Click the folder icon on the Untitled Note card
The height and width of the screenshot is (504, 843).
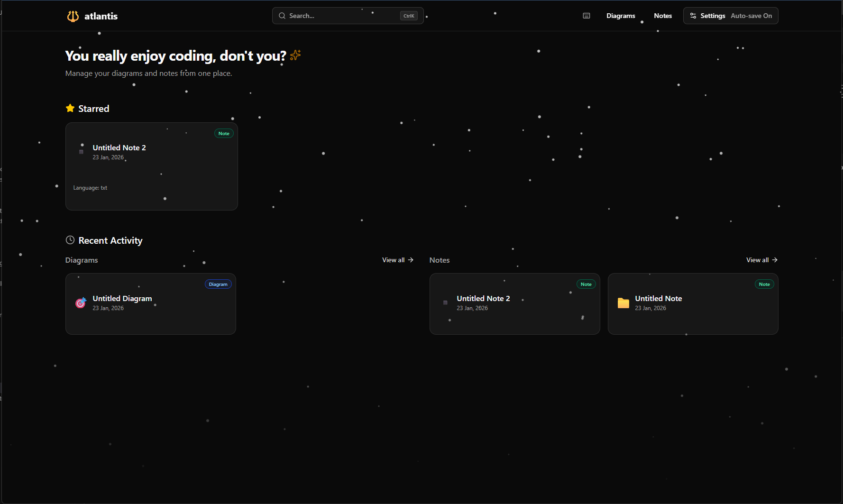click(623, 302)
